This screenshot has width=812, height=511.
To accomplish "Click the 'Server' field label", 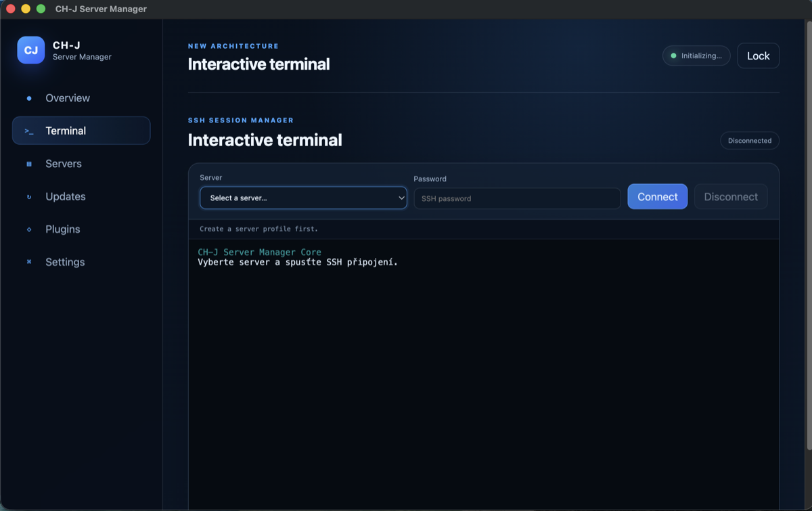I will [211, 177].
